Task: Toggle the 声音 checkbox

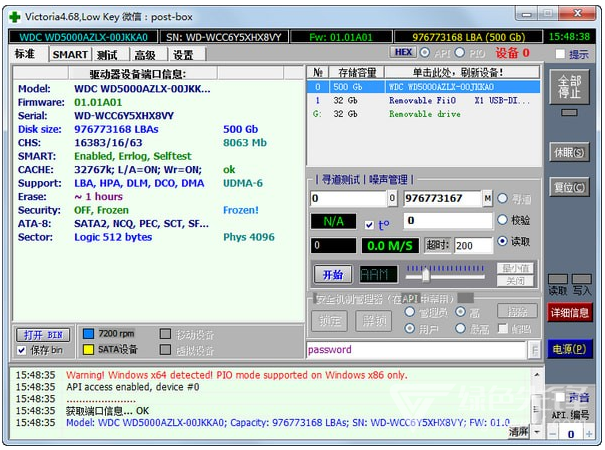Action: 560,397
